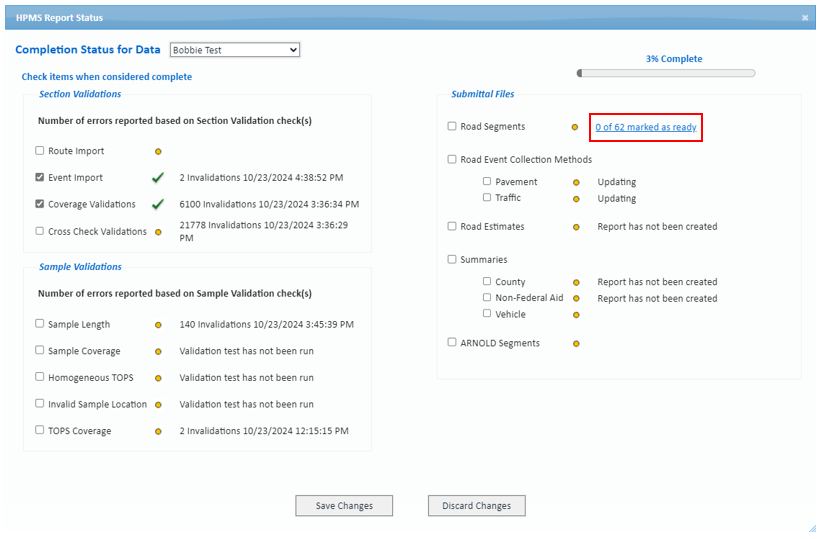Screen dimensions: 821x539
Task: Click the yellow status dot next to Route Import
Action: [158, 152]
